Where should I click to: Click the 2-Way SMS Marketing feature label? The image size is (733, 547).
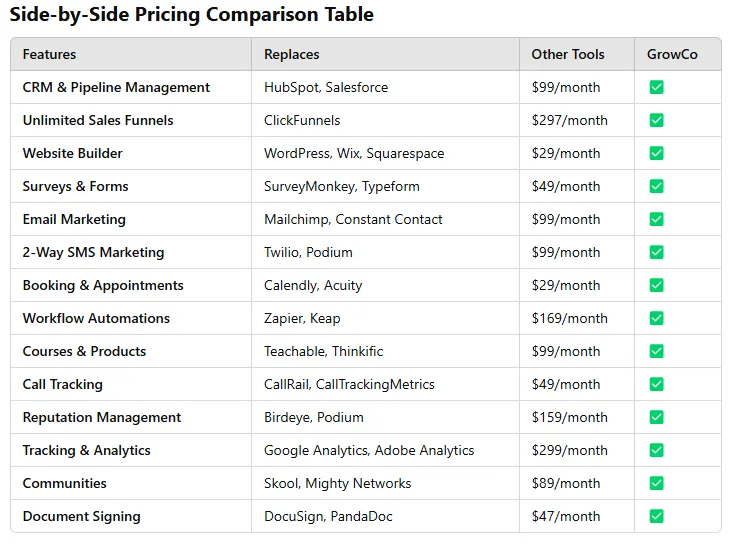[93, 252]
